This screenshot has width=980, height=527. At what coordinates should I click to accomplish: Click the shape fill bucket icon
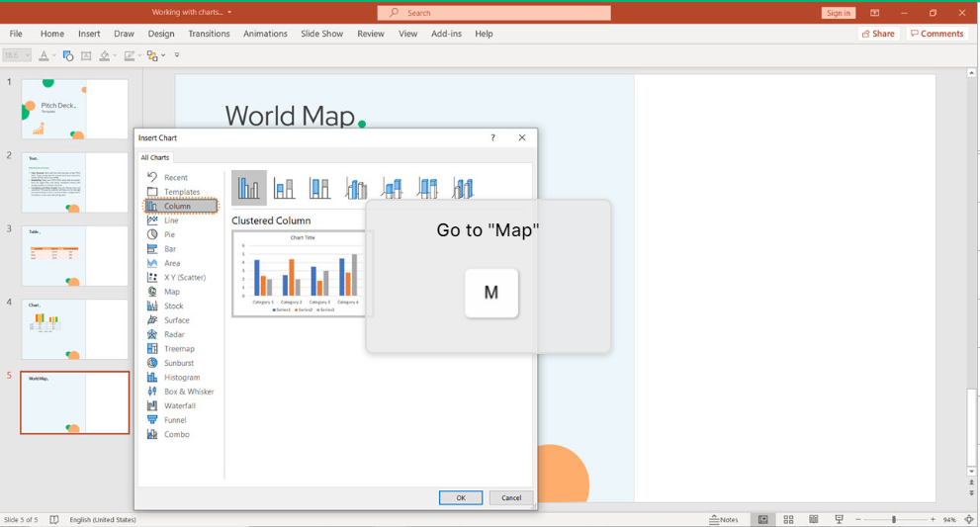tap(105, 55)
